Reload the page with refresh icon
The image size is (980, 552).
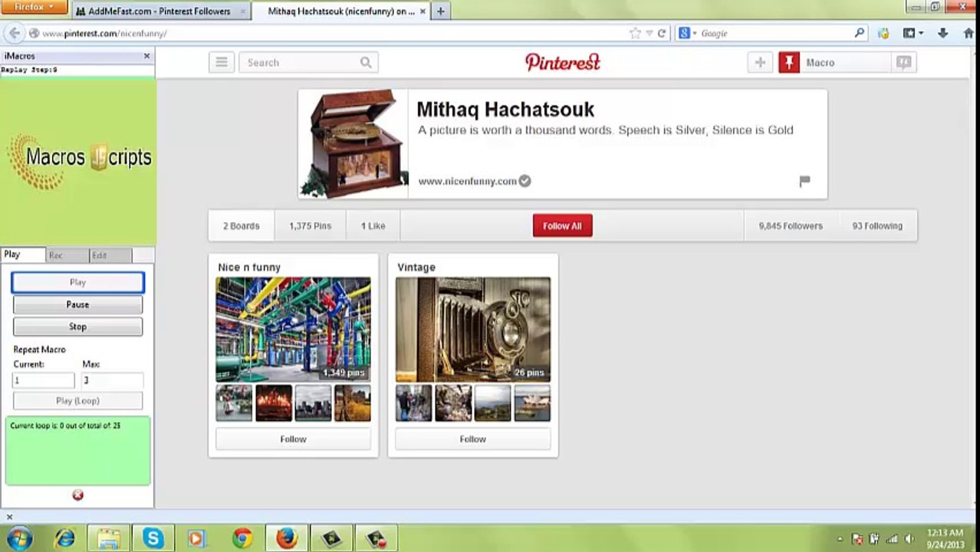pyautogui.click(x=661, y=33)
